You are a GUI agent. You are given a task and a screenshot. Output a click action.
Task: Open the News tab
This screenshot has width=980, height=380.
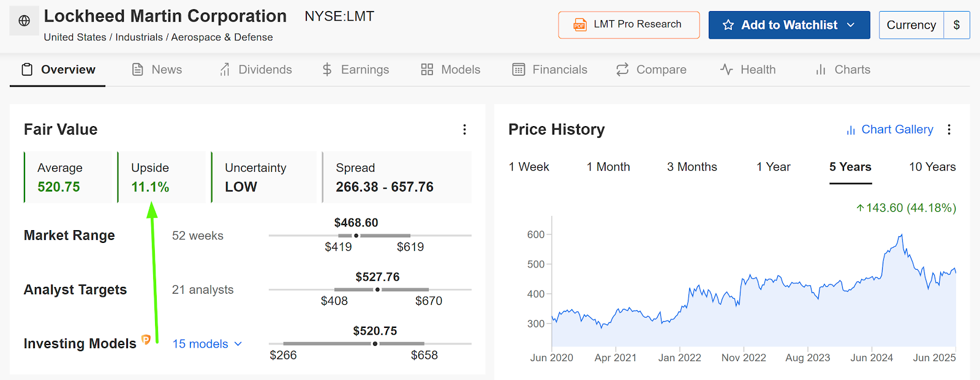click(x=157, y=70)
